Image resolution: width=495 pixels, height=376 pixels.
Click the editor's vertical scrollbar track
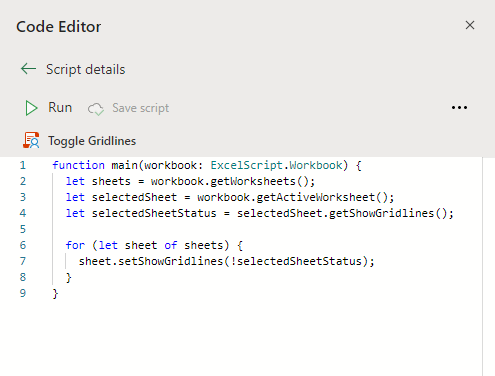pyautogui.click(x=488, y=267)
